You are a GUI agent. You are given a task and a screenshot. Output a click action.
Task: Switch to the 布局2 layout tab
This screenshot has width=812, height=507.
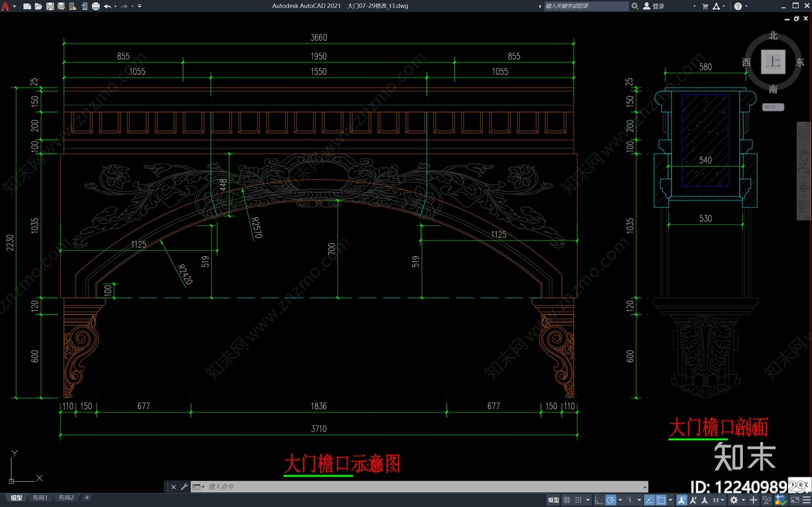pyautogui.click(x=66, y=498)
